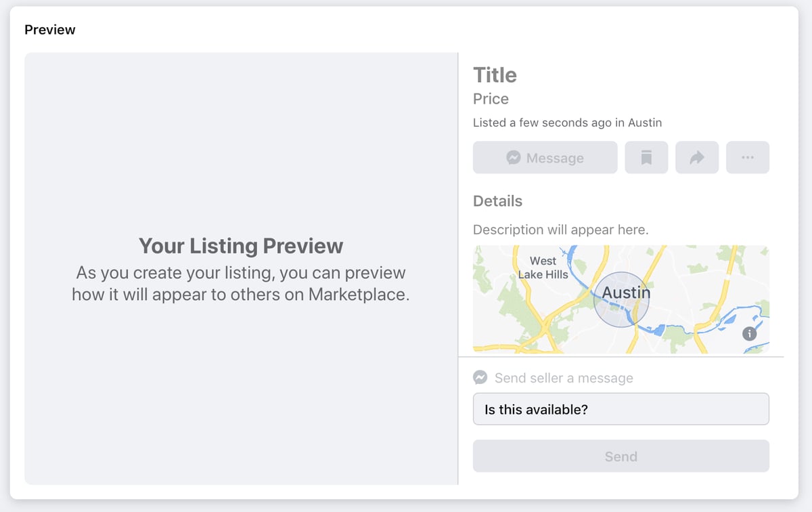Image resolution: width=812 pixels, height=512 pixels.
Task: Open more options with the ellipsis icon
Action: pyautogui.click(x=748, y=157)
